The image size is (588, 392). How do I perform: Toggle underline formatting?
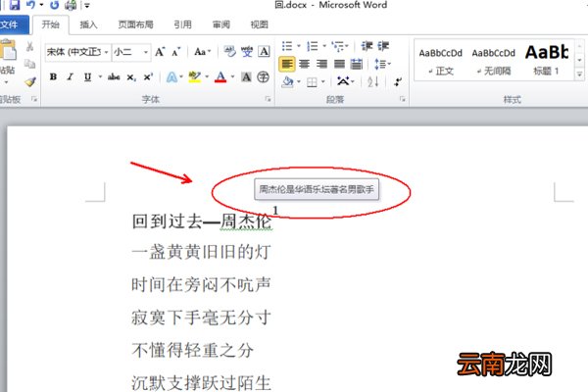pos(87,76)
